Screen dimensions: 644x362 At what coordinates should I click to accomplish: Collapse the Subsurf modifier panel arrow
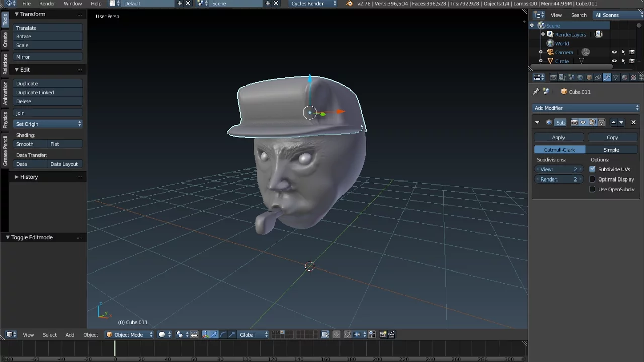(x=537, y=122)
